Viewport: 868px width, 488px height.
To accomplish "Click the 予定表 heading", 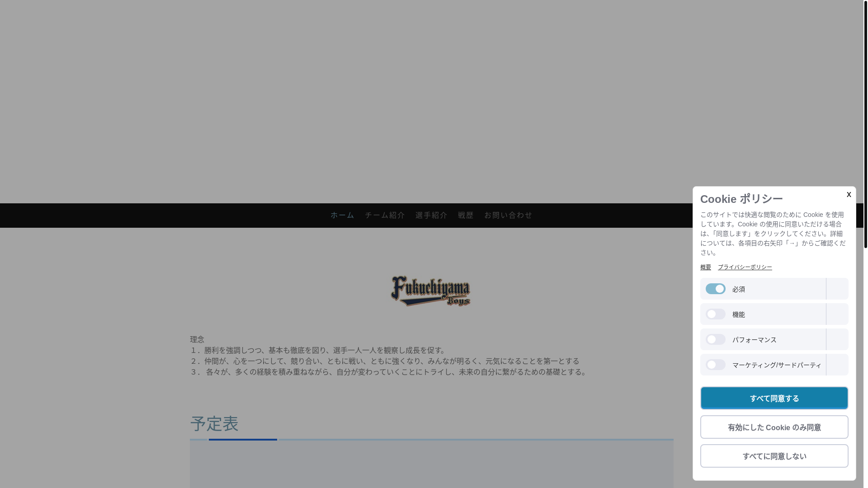I will coord(214,424).
